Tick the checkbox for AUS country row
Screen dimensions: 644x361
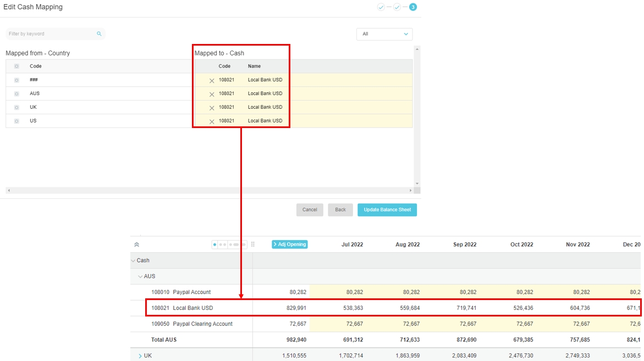[x=16, y=94]
